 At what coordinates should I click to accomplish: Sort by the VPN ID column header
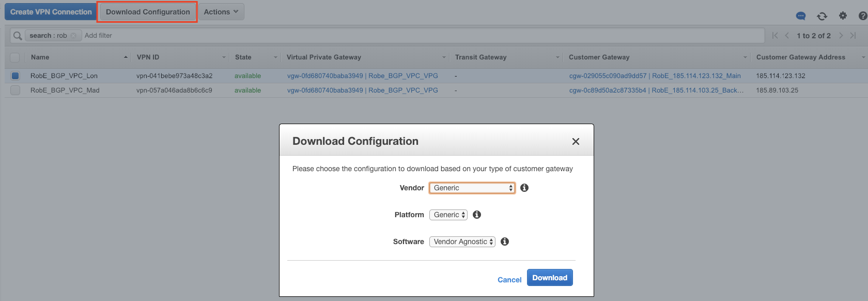click(x=148, y=57)
